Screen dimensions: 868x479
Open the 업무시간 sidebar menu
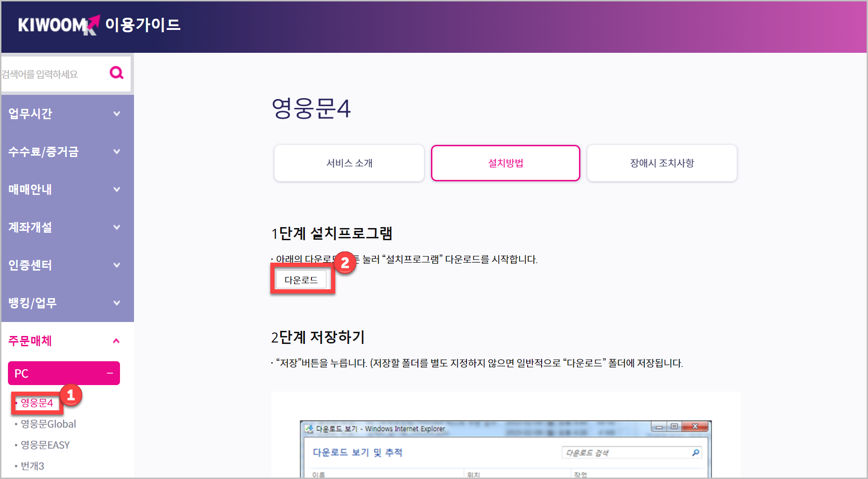click(x=68, y=114)
